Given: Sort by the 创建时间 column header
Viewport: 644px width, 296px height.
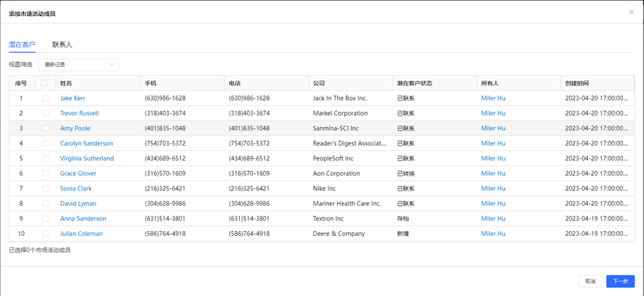Looking at the screenshot, I should click(577, 84).
